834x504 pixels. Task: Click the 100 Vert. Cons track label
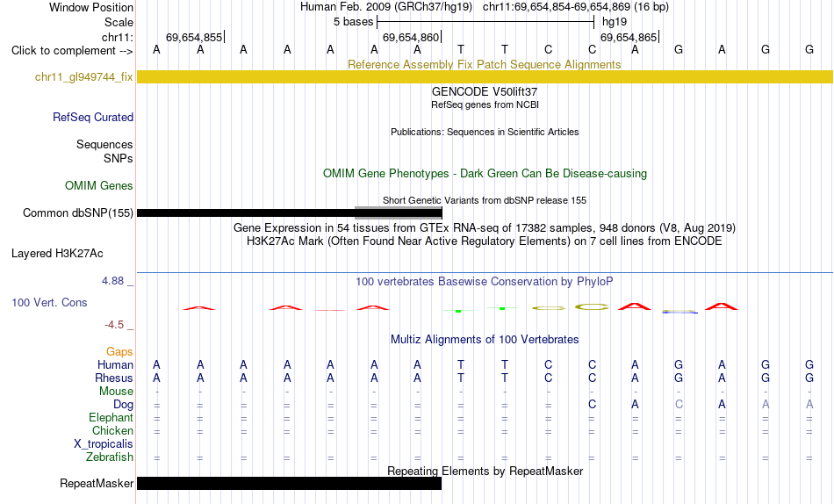point(49,302)
